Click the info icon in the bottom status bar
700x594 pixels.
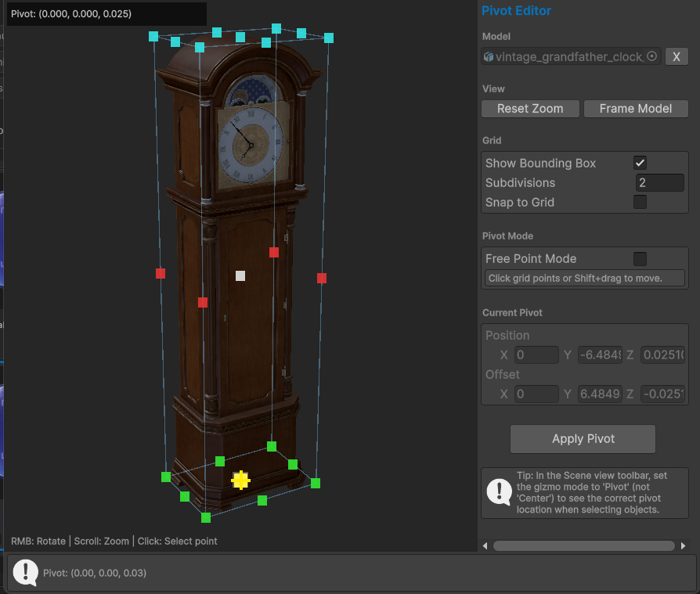pyautogui.click(x=25, y=573)
